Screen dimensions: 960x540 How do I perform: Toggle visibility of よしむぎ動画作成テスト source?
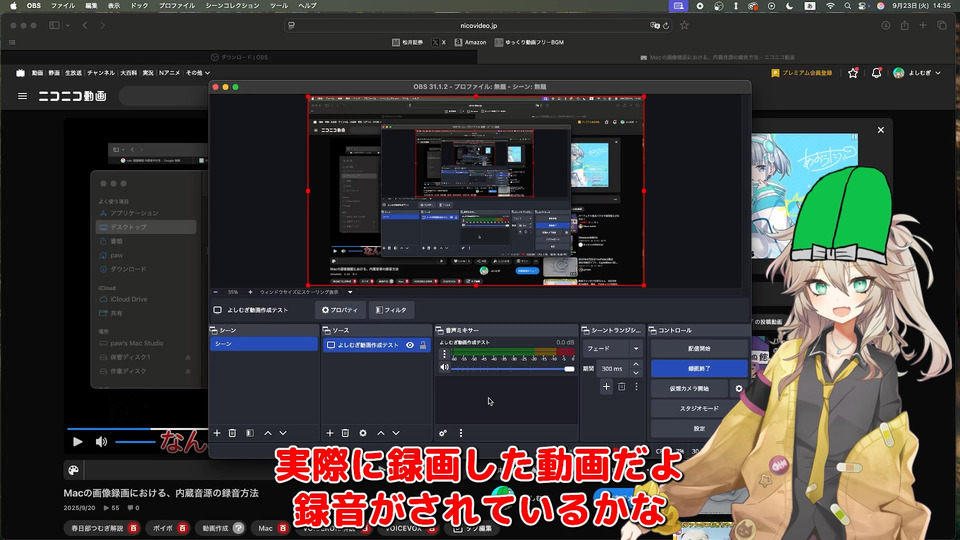(410, 345)
